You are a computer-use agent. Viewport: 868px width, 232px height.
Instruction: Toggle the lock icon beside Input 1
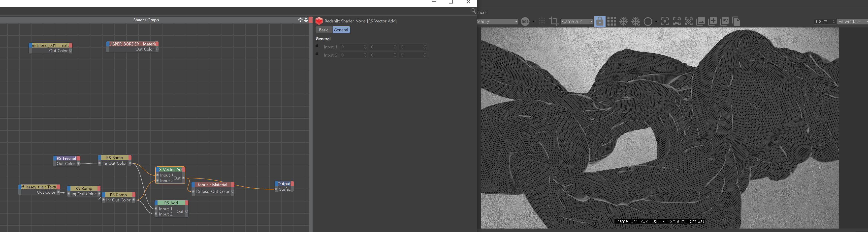pyautogui.click(x=317, y=46)
